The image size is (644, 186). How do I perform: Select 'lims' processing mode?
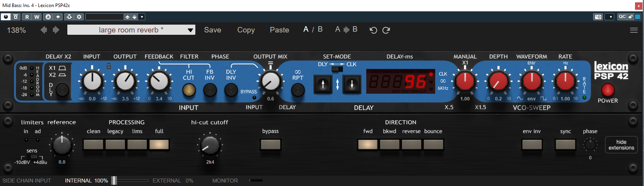[137, 144]
